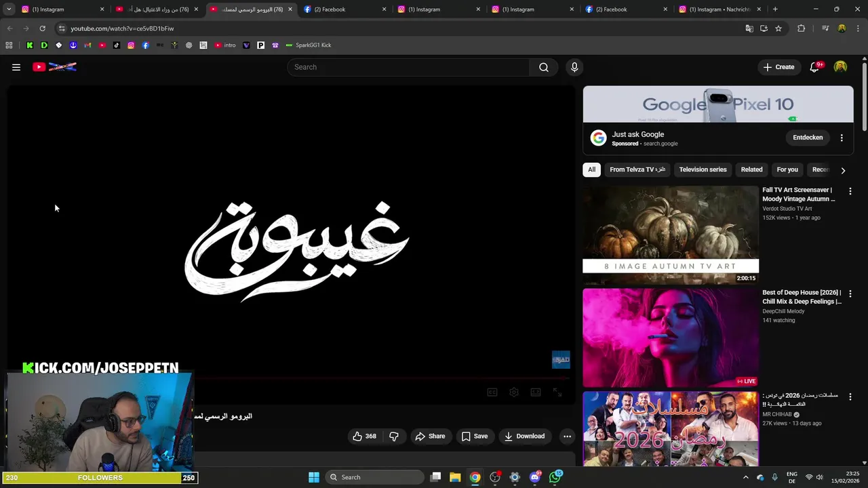
Task: Open the Verdot Studio TV Art channel
Action: pos(787,209)
